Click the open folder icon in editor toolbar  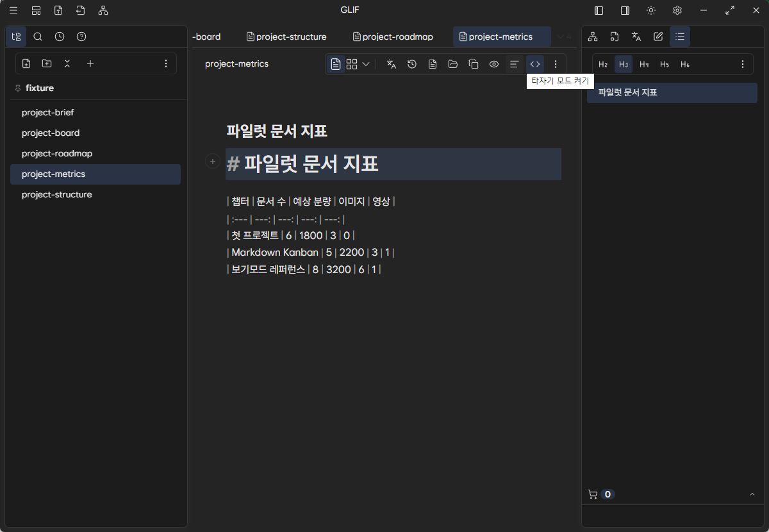453,63
